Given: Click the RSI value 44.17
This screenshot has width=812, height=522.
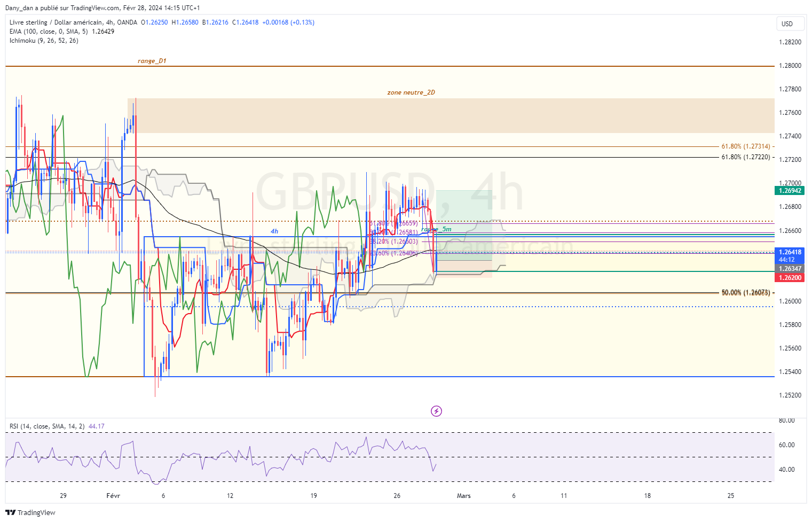Looking at the screenshot, I should [97, 426].
